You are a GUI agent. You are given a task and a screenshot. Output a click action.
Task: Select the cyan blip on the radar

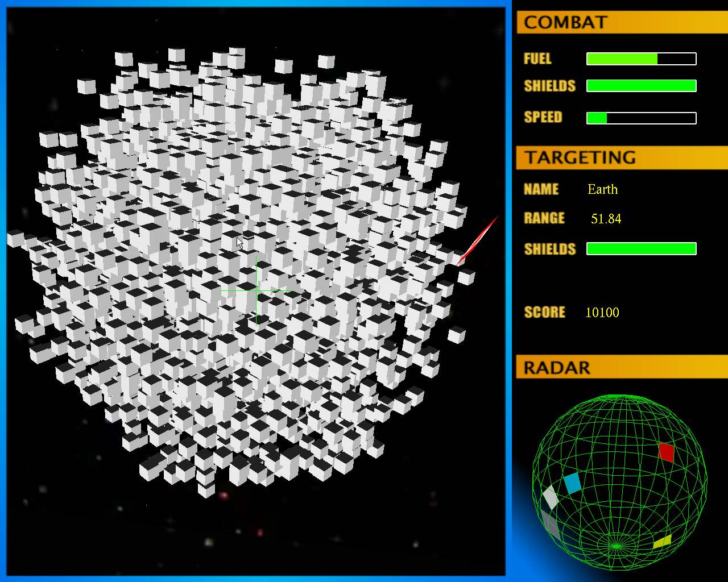point(572,483)
